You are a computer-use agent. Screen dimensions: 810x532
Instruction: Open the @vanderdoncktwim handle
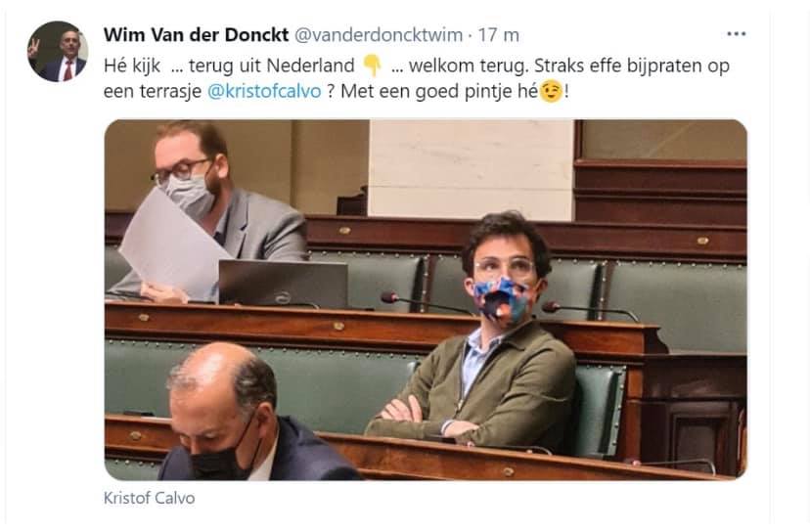pyautogui.click(x=379, y=35)
